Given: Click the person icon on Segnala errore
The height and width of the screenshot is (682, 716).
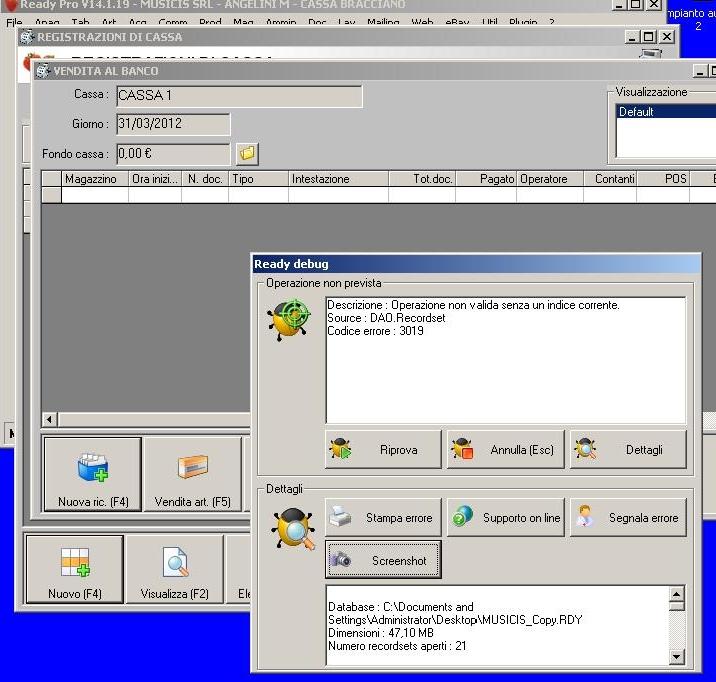Looking at the screenshot, I should (x=584, y=516).
